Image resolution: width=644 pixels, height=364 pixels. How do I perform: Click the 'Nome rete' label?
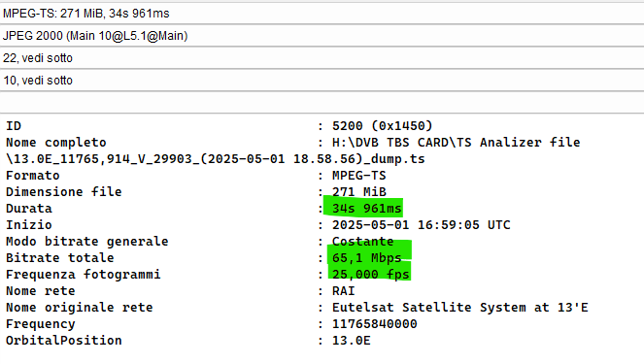40,290
